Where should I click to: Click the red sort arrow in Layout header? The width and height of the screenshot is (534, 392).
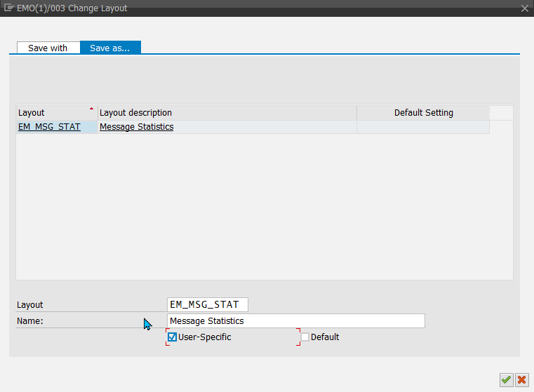tap(91, 109)
